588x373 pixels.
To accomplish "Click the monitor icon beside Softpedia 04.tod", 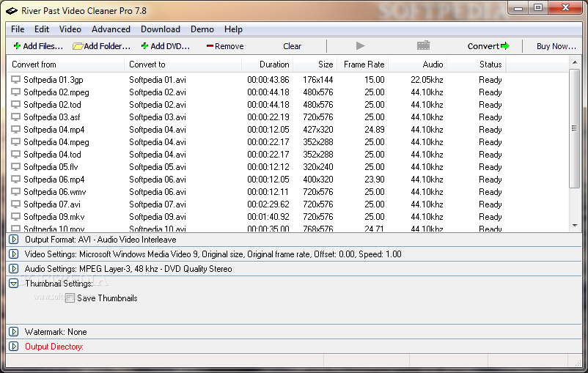I will tap(15, 155).
